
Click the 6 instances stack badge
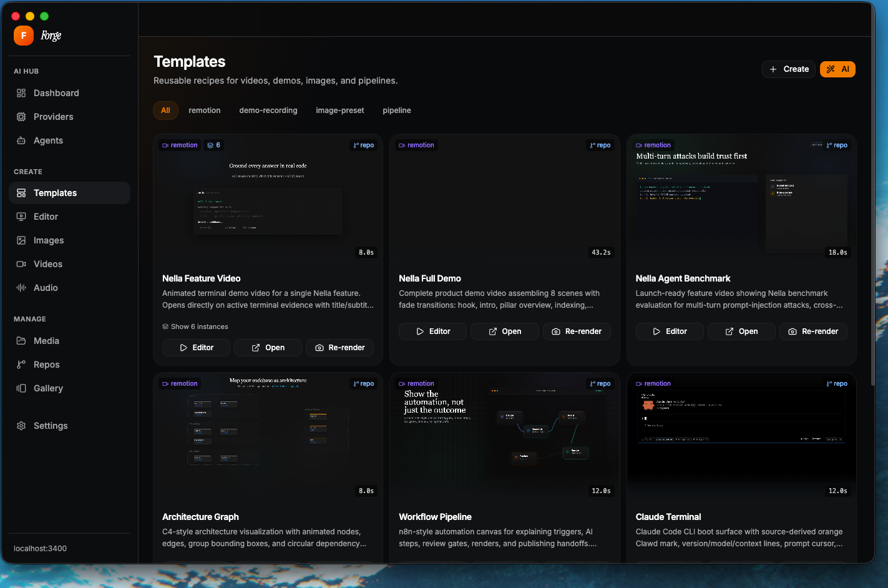tap(214, 145)
